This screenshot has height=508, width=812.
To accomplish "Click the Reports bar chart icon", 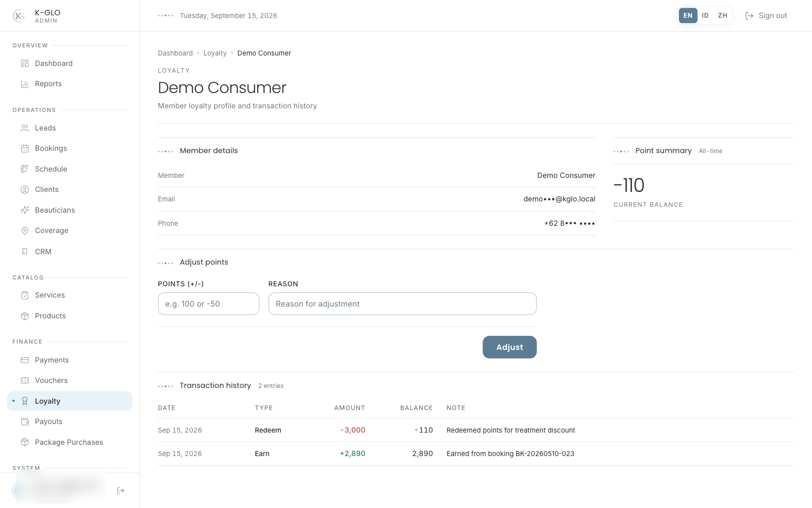I will tap(25, 84).
